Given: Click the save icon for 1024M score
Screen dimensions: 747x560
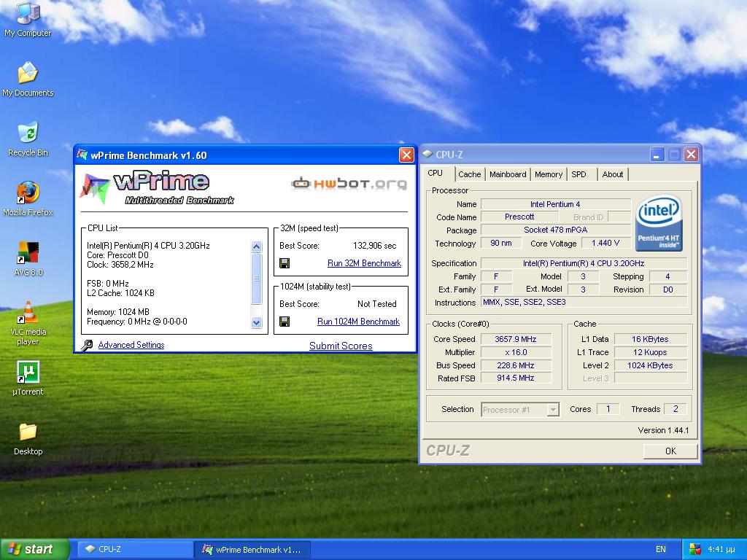Looking at the screenshot, I should tap(285, 322).
